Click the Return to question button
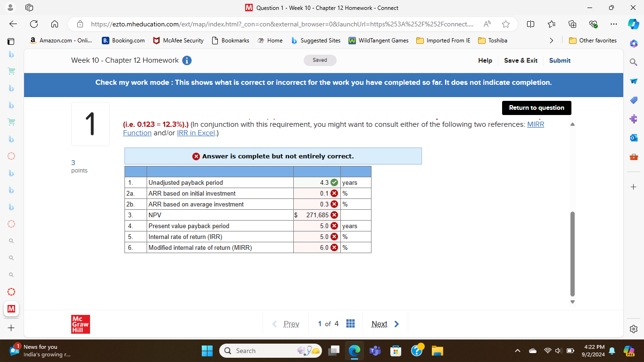Viewport: 644px width, 362px height. tap(537, 108)
